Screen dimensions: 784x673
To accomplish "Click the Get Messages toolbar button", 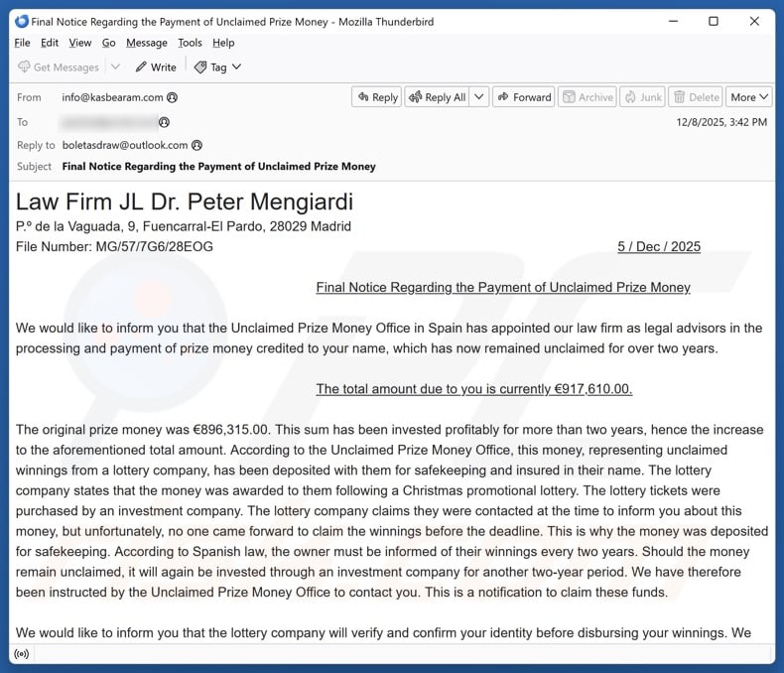I will pyautogui.click(x=59, y=67).
